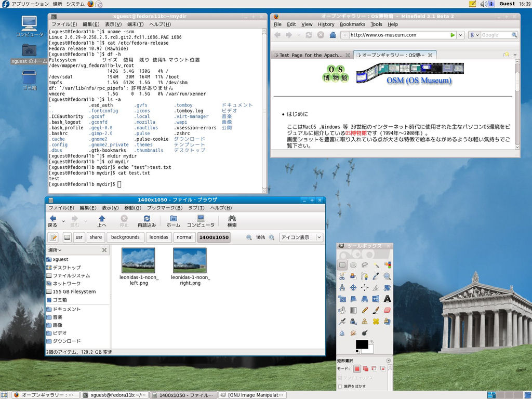The image size is (532, 399).
Task: Choose Replace selection mode in GIMP tool options
Action: [x=357, y=368]
